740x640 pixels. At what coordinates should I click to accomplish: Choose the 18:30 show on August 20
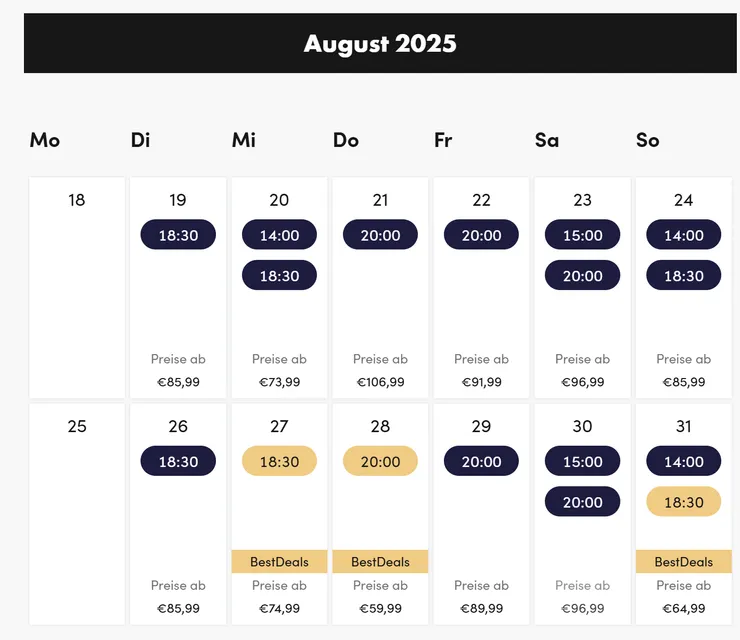coord(279,276)
